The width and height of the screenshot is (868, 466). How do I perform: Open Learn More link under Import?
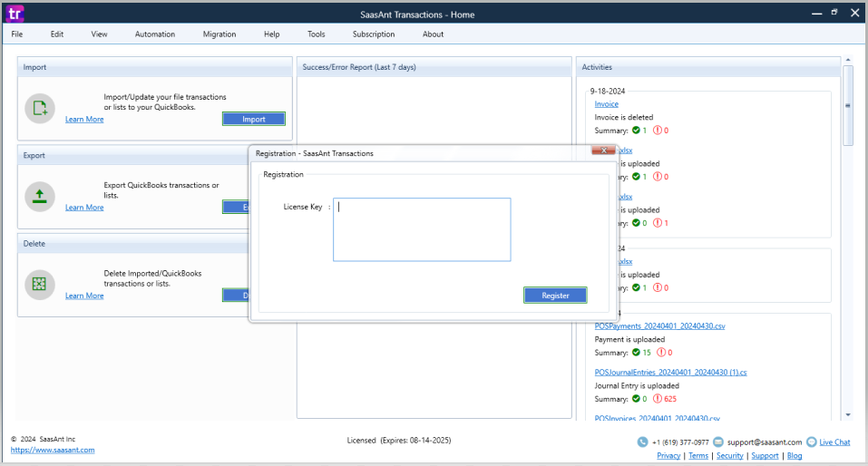(84, 119)
